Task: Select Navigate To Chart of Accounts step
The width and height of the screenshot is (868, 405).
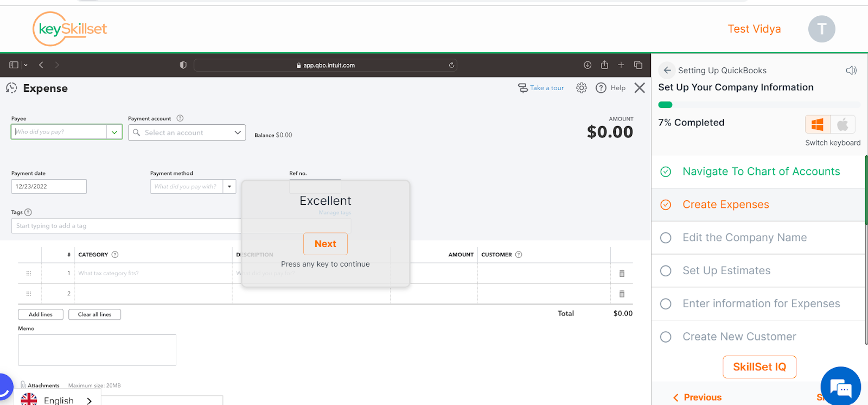Action: click(758, 172)
